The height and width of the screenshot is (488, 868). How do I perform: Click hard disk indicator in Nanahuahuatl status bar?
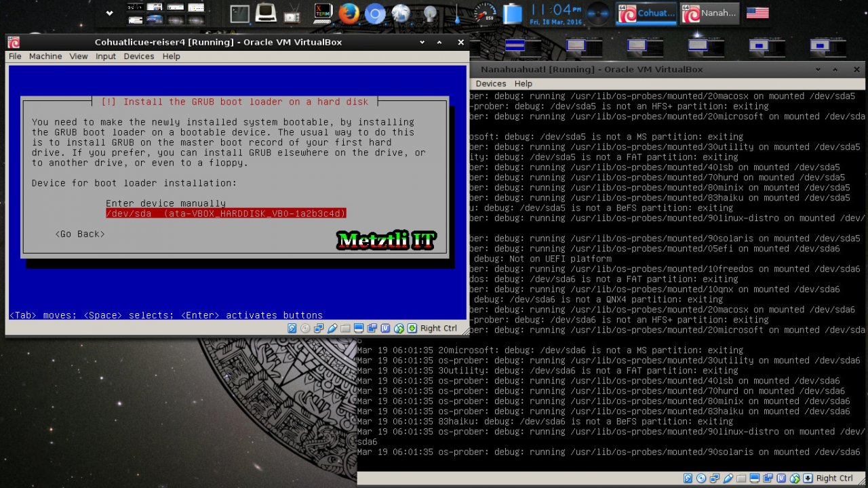[688, 478]
